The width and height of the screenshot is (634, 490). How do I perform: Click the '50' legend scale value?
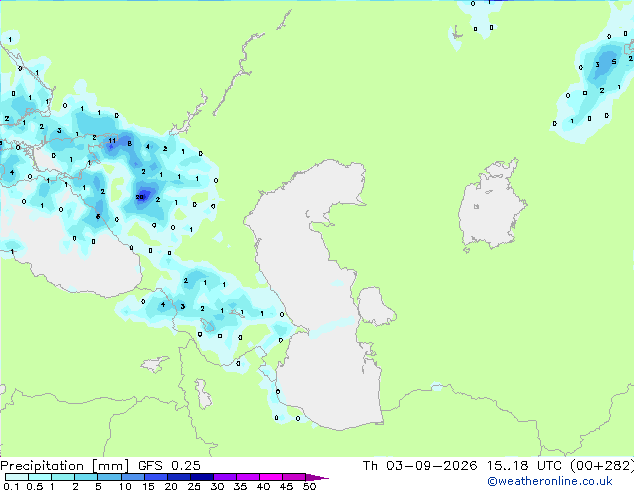(309, 486)
